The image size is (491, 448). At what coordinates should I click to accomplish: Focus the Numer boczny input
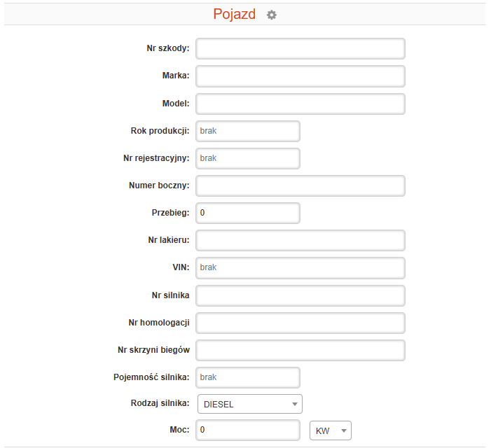(300, 185)
